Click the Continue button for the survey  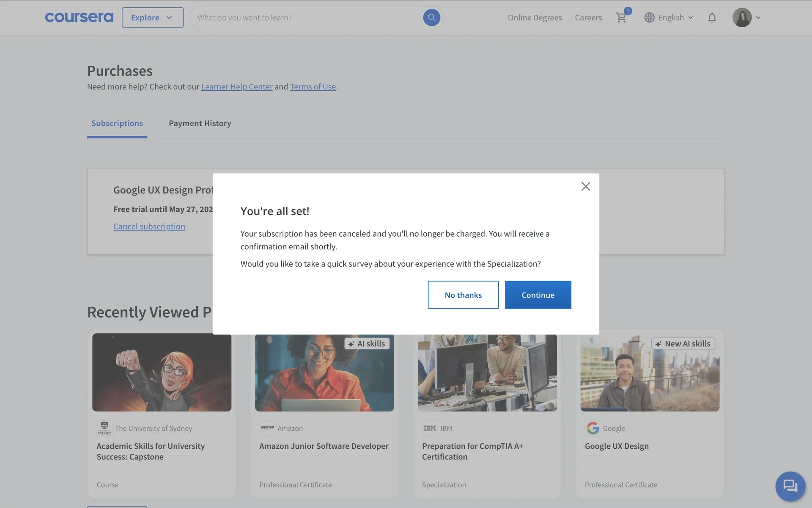(538, 295)
